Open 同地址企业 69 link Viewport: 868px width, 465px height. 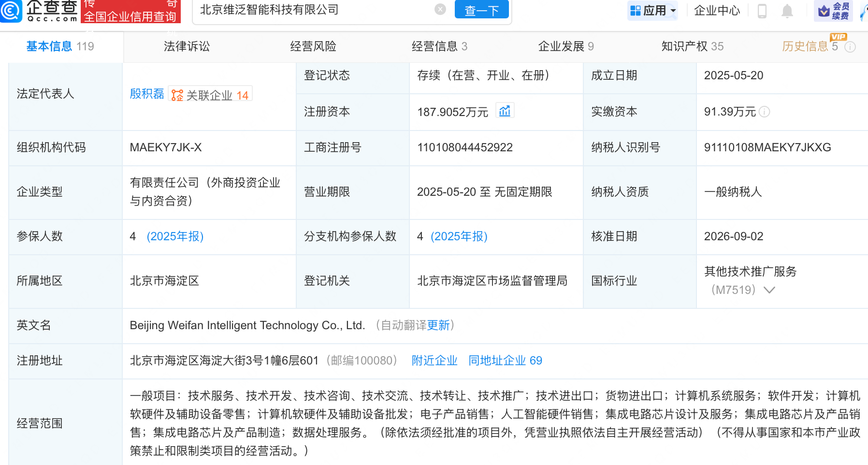505,361
